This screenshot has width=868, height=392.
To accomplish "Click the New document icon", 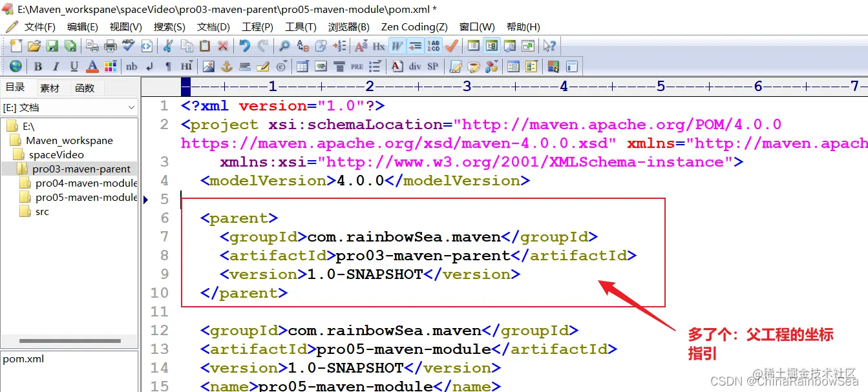I will [16, 46].
